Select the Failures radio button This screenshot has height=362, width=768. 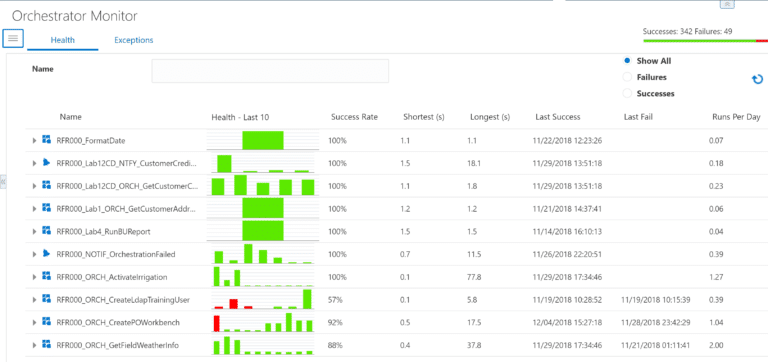pyautogui.click(x=626, y=77)
